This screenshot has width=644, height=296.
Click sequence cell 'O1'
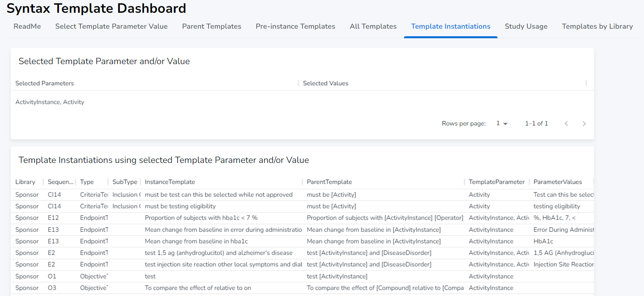point(52,276)
